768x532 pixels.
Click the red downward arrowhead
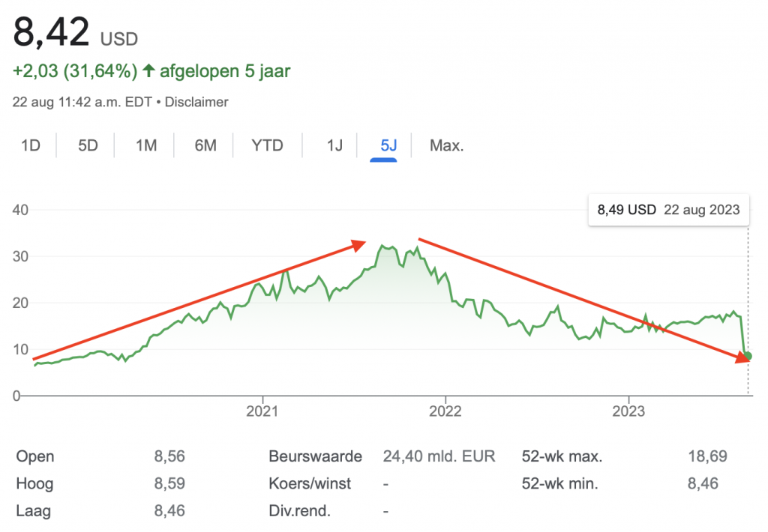click(742, 357)
